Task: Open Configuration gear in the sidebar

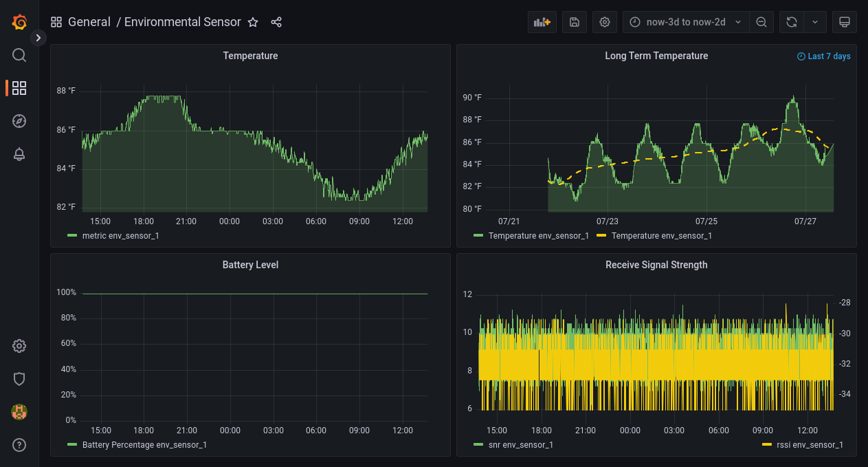Action: tap(19, 346)
